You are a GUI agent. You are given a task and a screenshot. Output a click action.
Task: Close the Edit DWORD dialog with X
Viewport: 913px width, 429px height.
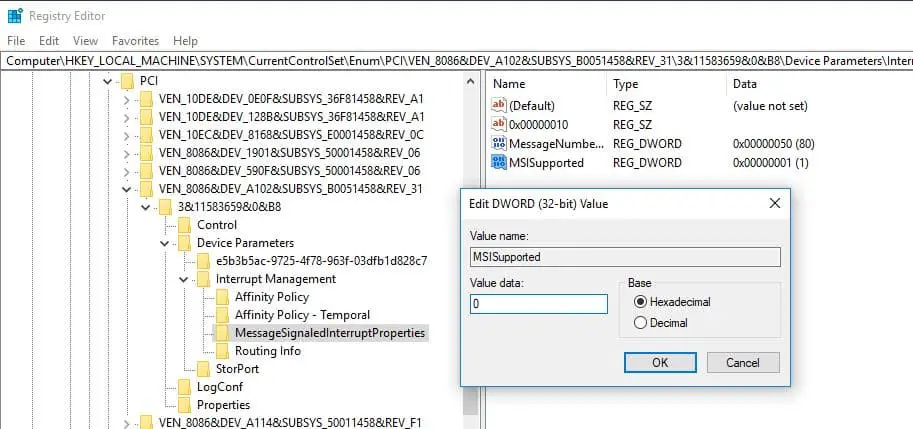(x=774, y=203)
